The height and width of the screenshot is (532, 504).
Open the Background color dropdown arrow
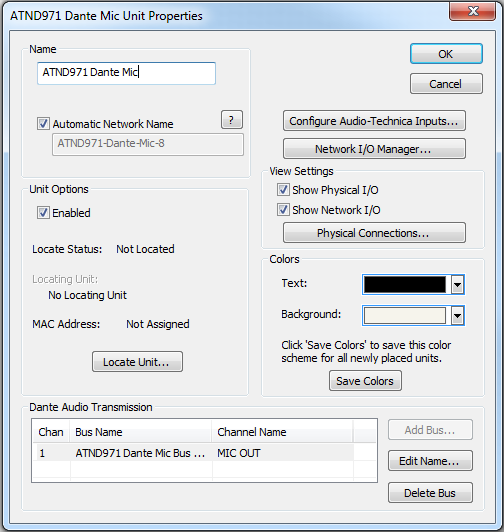pyautogui.click(x=458, y=316)
